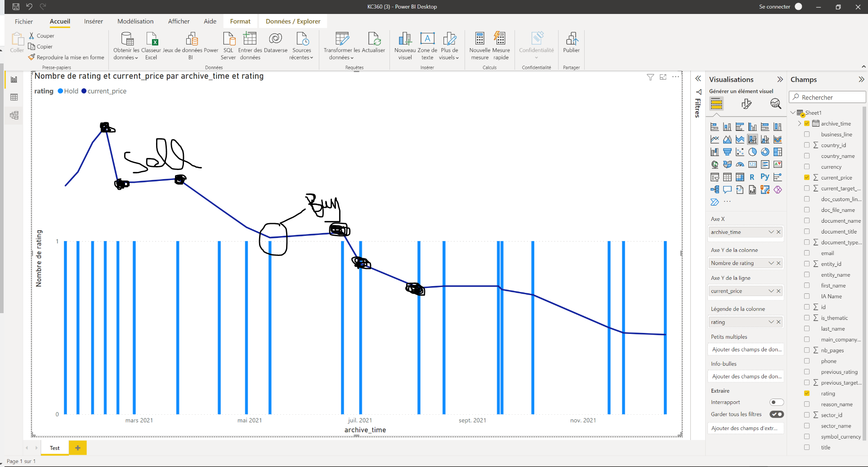Select the R script visual
Viewport: 868px width, 467px height.
752,177
